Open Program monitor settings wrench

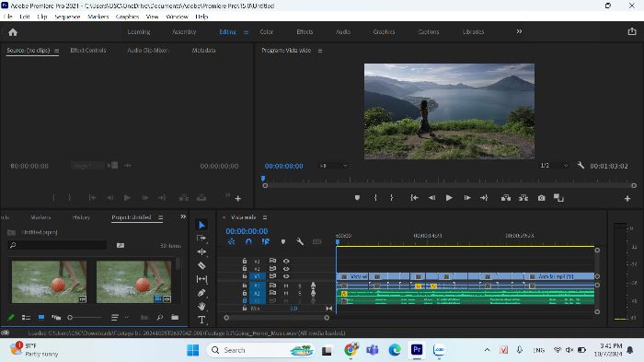coord(581,166)
